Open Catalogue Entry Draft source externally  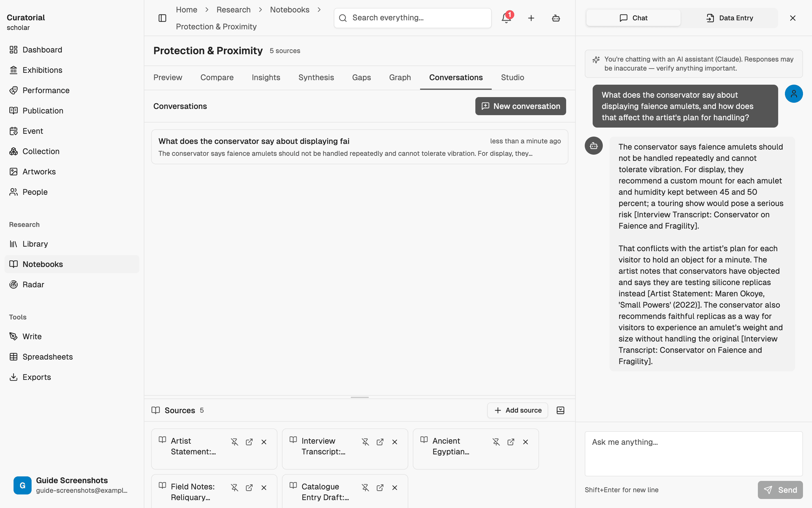(x=380, y=487)
